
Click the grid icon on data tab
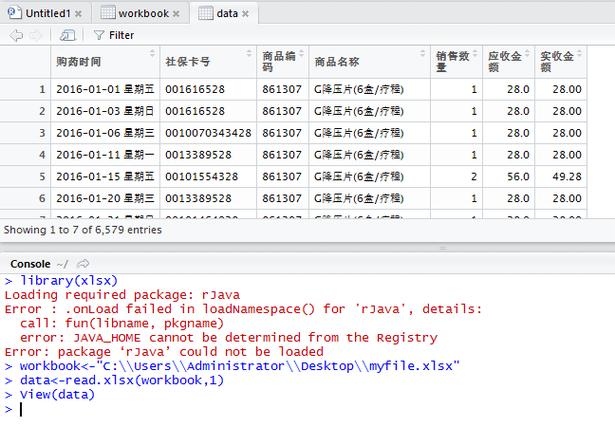click(x=206, y=13)
